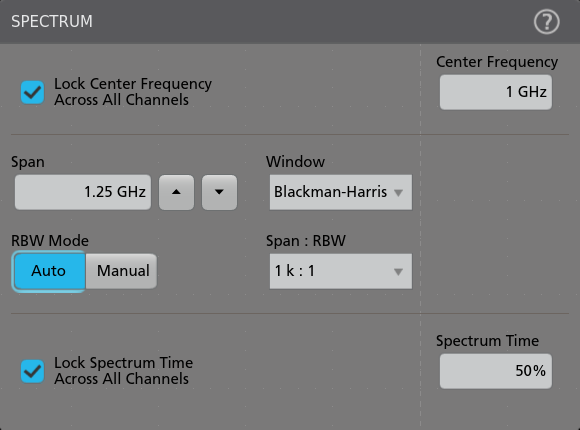This screenshot has width=580, height=430.
Task: Open the Blackman-Harris window type dropdown
Action: [341, 192]
